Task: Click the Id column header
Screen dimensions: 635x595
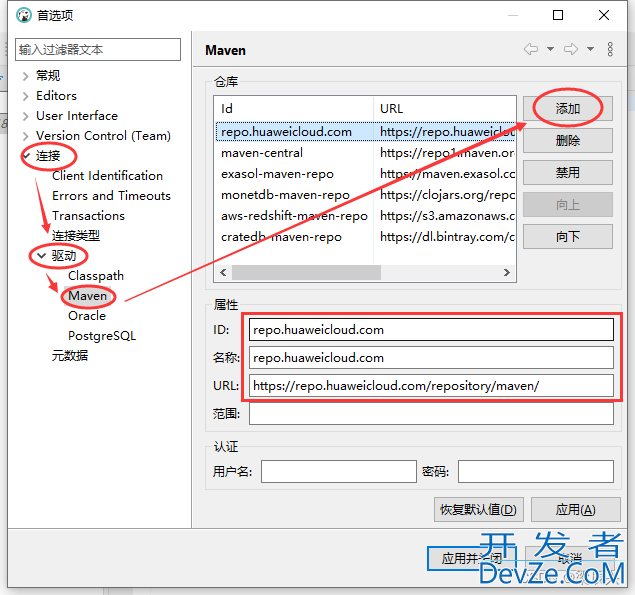Action: pyautogui.click(x=294, y=109)
